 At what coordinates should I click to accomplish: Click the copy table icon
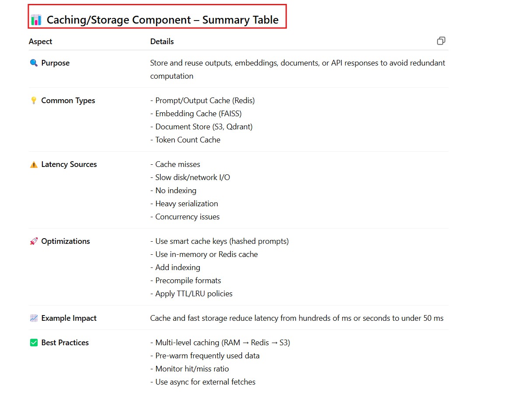[441, 41]
